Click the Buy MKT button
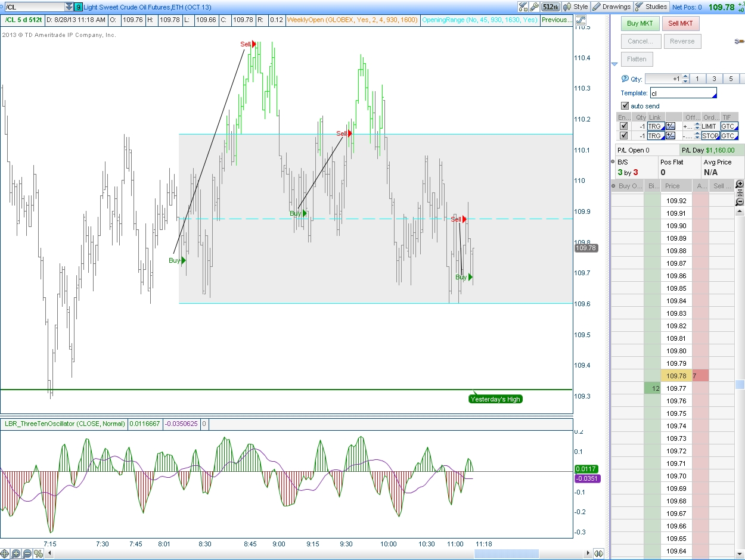745x560 pixels. [x=640, y=23]
